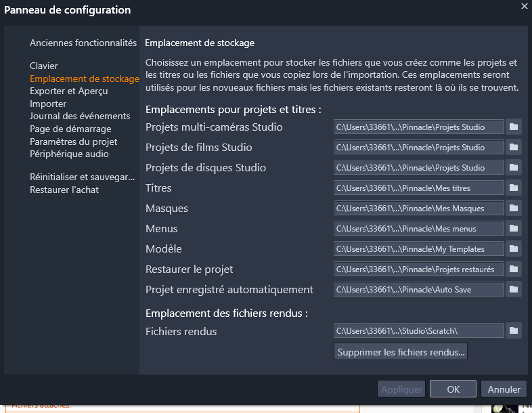
Task: Open Réinitialiser et sauvegarder section
Action: click(83, 177)
